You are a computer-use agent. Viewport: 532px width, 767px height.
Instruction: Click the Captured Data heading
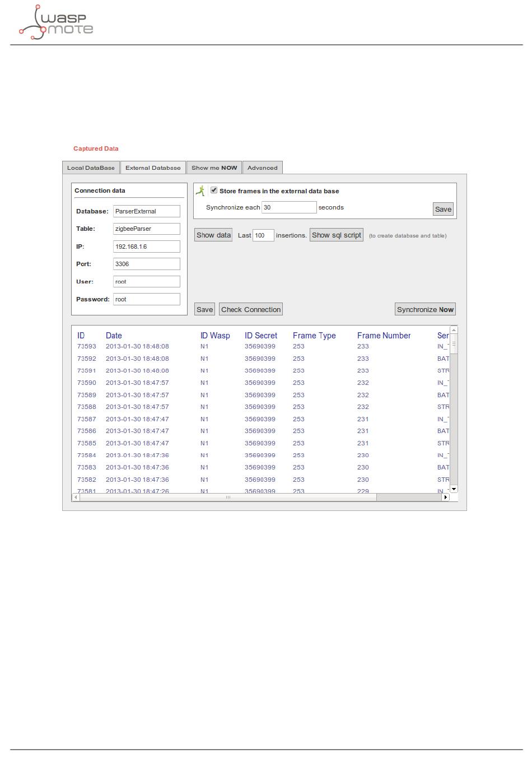click(x=96, y=148)
